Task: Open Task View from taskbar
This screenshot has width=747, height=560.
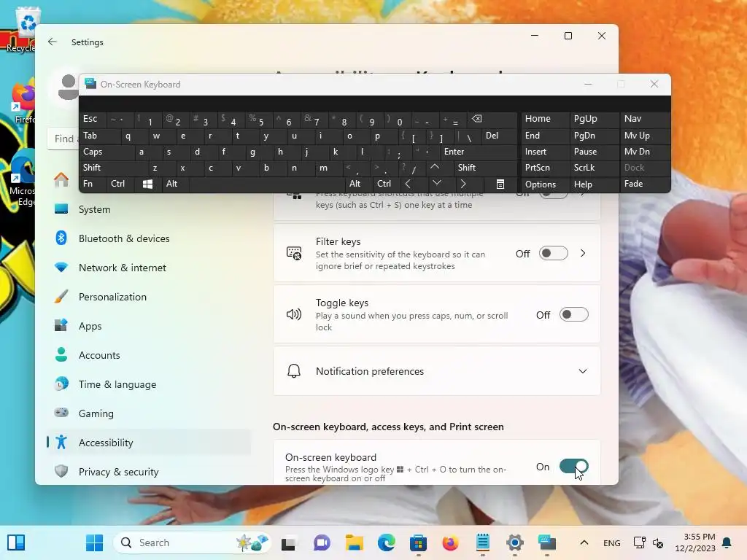Action: tap(289, 542)
